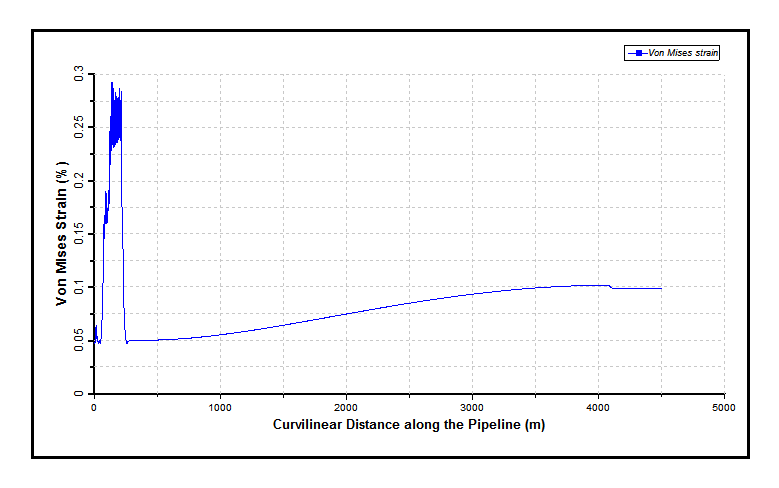Click the 2000 tick label on x-axis

346,407
